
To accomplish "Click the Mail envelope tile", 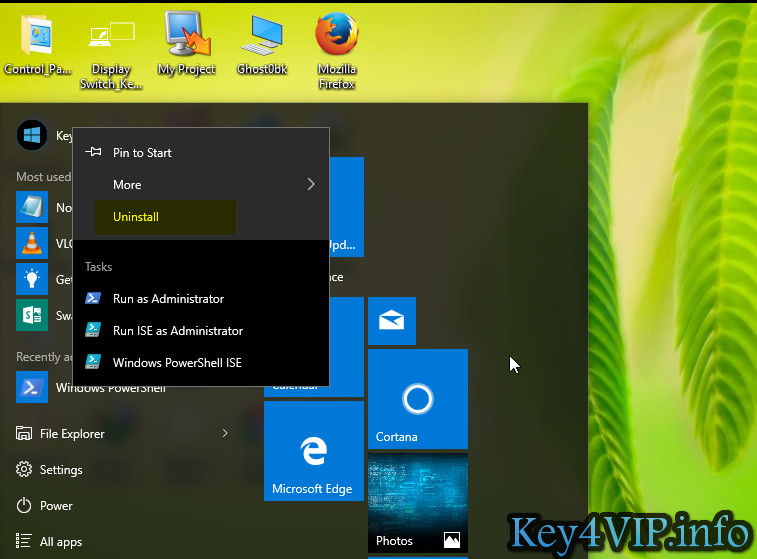I will click(x=392, y=321).
